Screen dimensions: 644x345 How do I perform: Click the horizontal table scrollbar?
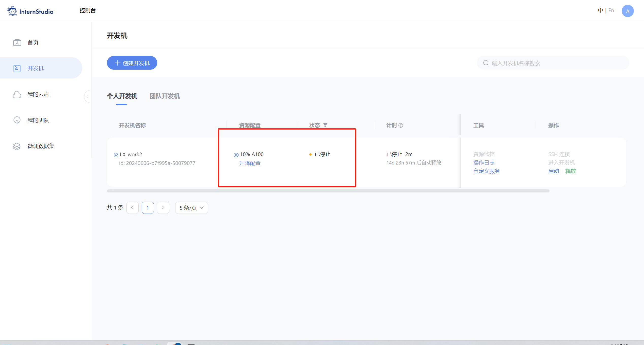(x=328, y=191)
